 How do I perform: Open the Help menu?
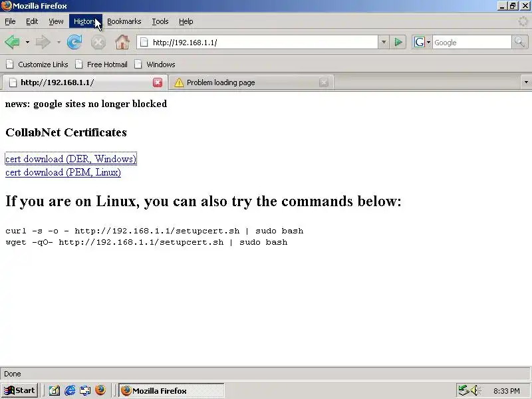[186, 21]
